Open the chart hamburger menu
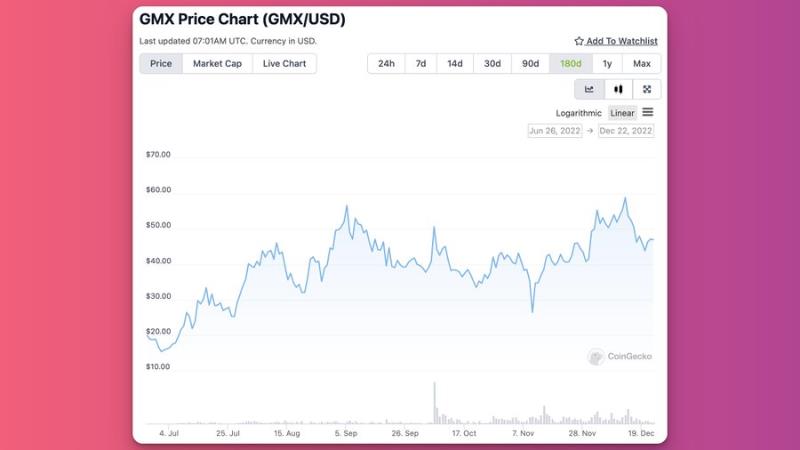Screen dimensions: 800x450 647,112
